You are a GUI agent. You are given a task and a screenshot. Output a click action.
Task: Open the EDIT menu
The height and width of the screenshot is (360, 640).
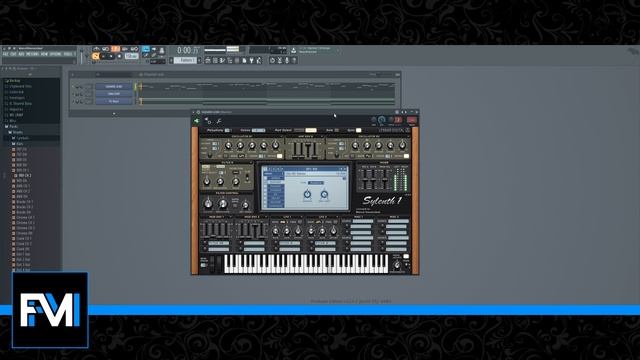click(13, 54)
